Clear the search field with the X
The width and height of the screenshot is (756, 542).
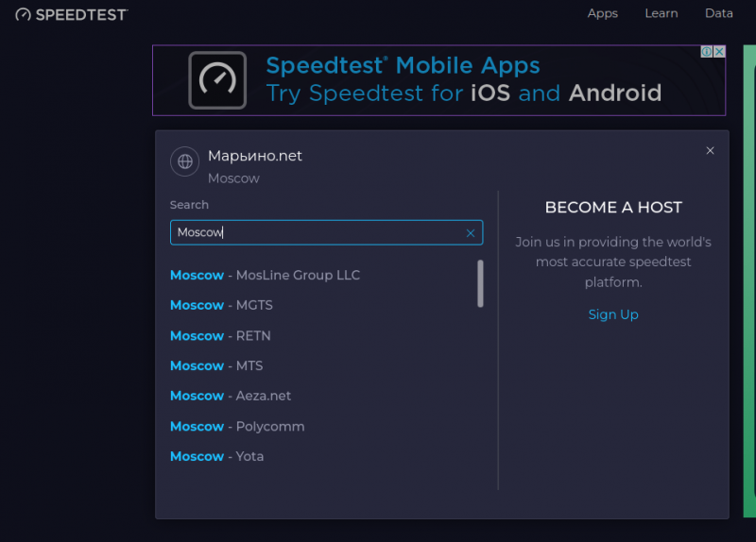(471, 233)
